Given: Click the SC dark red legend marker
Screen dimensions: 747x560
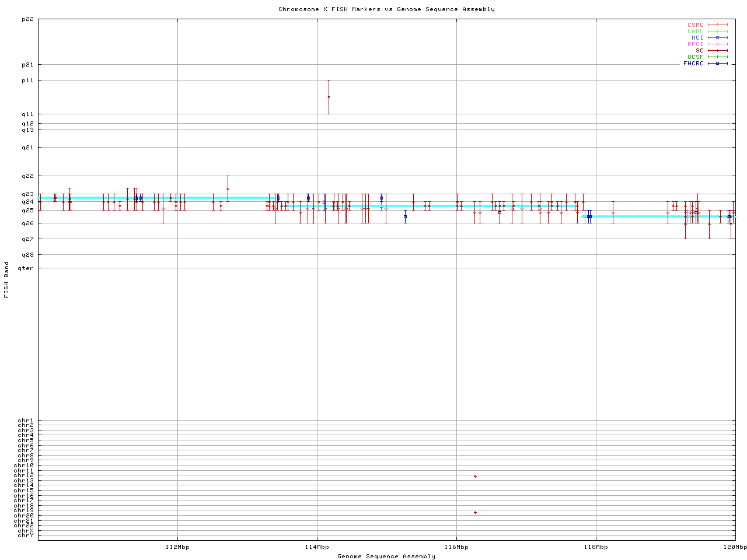Looking at the screenshot, I should pos(717,51).
